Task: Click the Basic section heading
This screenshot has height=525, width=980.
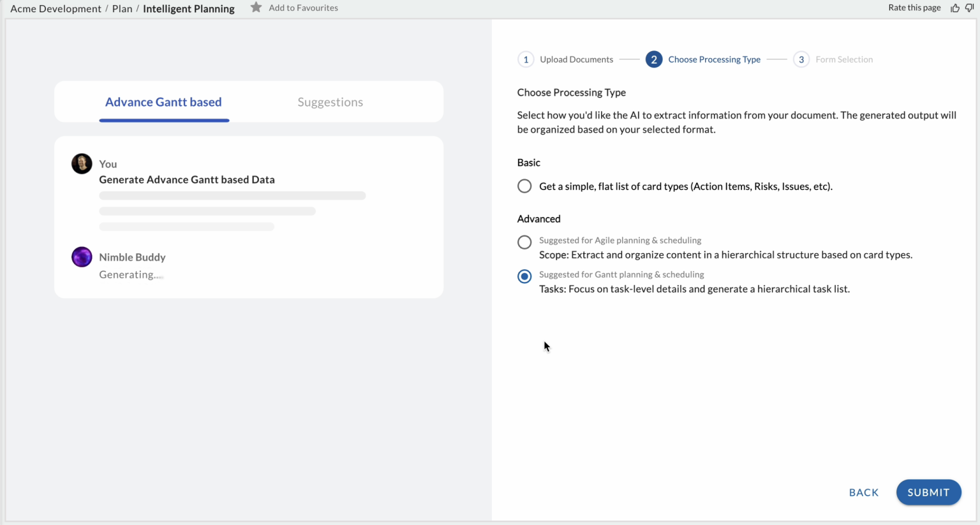Action: click(529, 163)
